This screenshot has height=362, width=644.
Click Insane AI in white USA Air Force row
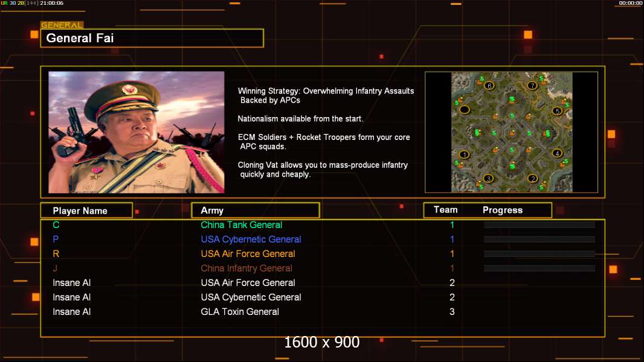[x=71, y=282]
